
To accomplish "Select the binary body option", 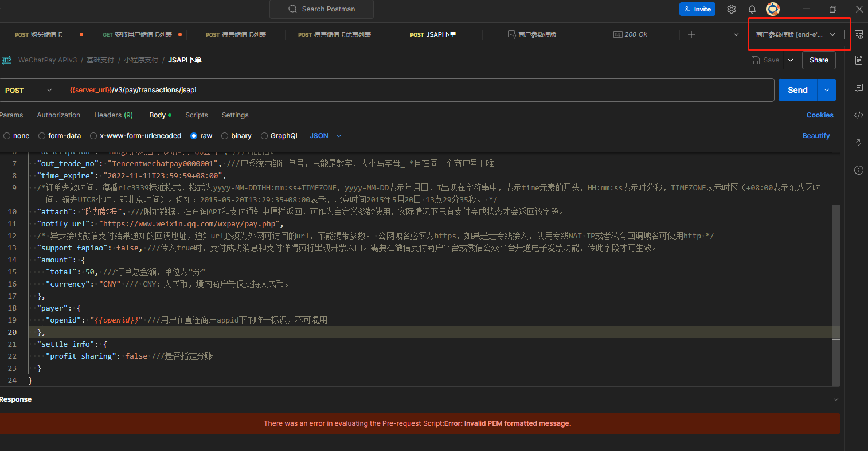I will click(x=225, y=136).
